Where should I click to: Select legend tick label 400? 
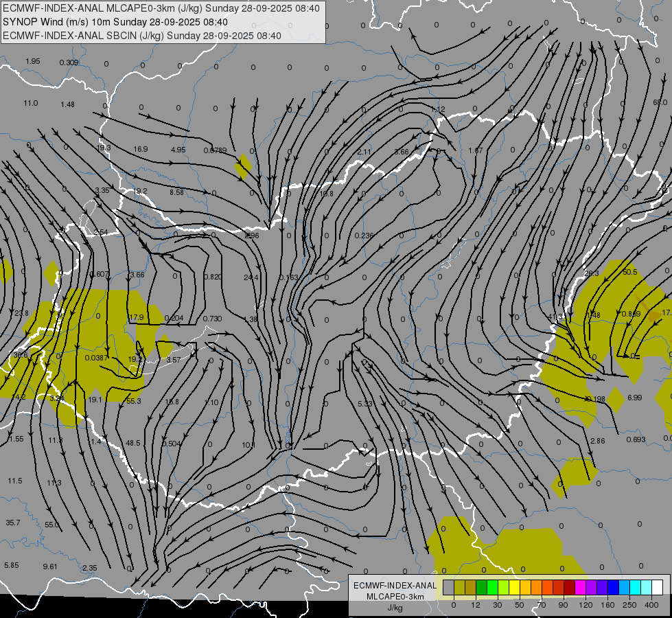click(x=651, y=605)
